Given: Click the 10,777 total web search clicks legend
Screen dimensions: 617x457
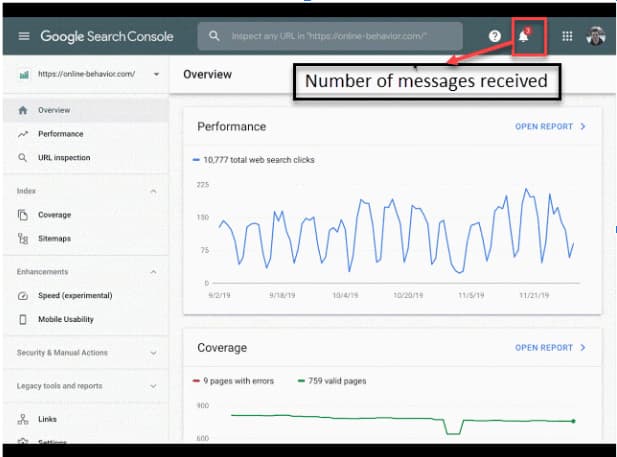Looking at the screenshot, I should click(253, 160).
